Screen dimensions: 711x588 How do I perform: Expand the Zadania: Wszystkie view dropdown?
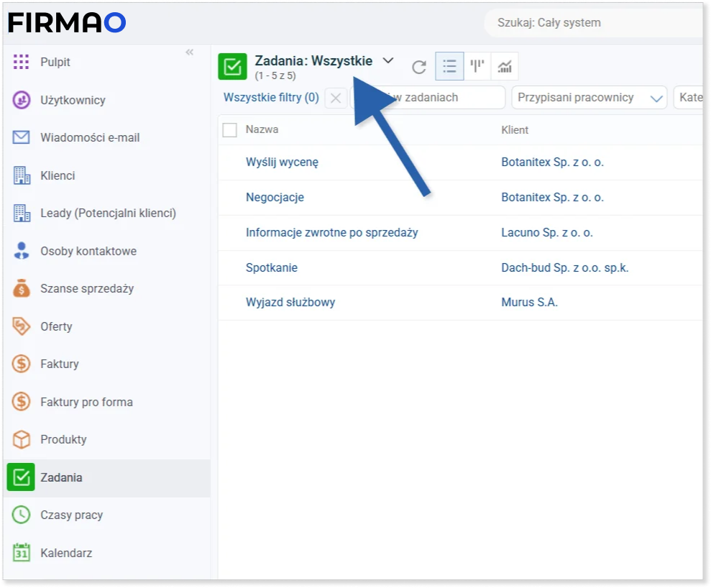tap(388, 61)
